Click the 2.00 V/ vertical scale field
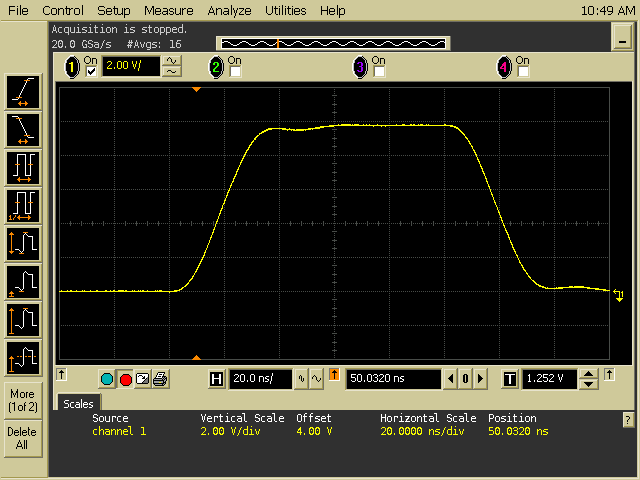Image resolution: width=640 pixels, height=480 pixels. pyautogui.click(x=131, y=66)
